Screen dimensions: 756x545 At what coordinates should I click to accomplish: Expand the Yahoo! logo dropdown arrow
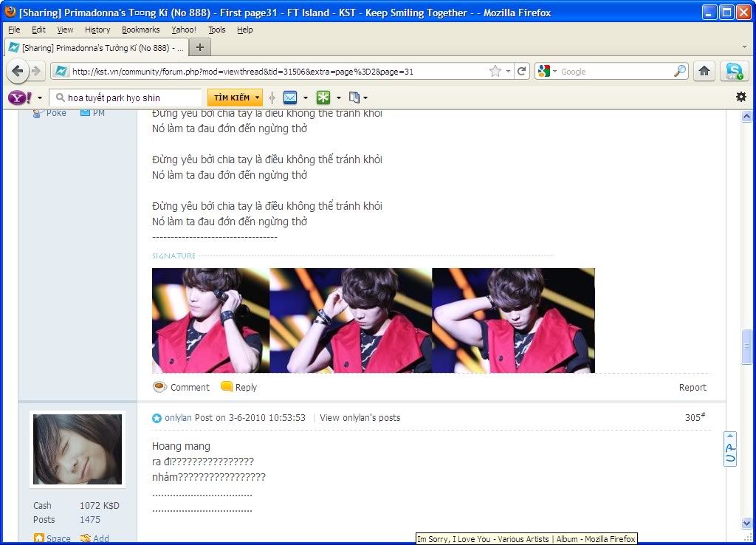[x=40, y=98]
